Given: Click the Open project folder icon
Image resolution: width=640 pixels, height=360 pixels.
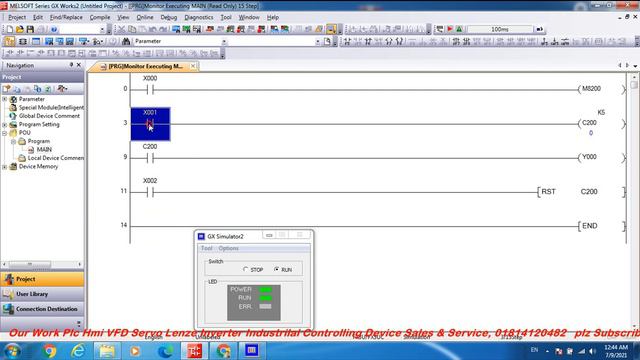Looking at the screenshot, I should pyautogui.click(x=20, y=29).
